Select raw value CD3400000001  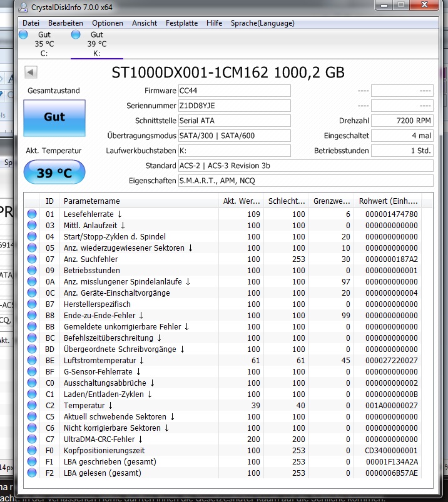(x=391, y=450)
